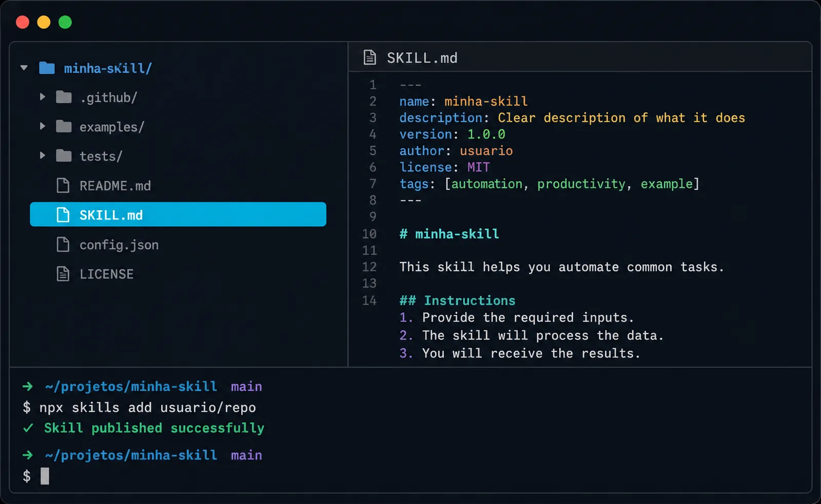This screenshot has width=821, height=504.
Task: Click the blue minha-skill folder icon
Action: tap(47, 68)
